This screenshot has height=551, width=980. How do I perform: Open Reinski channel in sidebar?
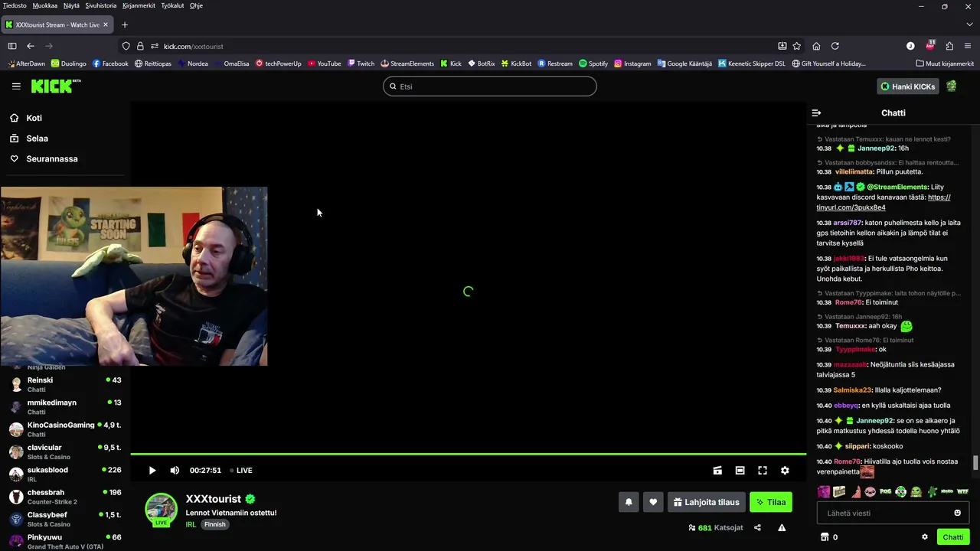[x=64, y=384]
